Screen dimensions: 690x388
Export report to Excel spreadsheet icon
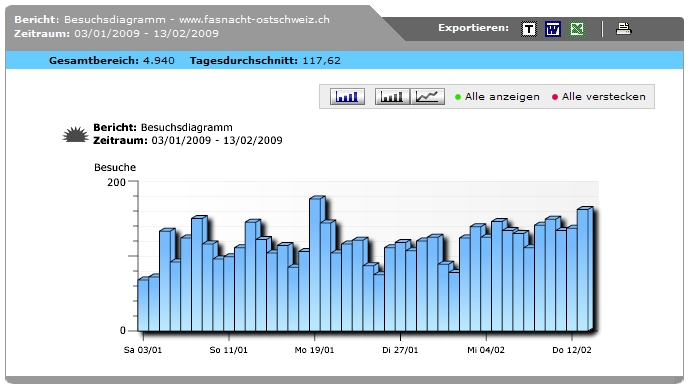577,29
